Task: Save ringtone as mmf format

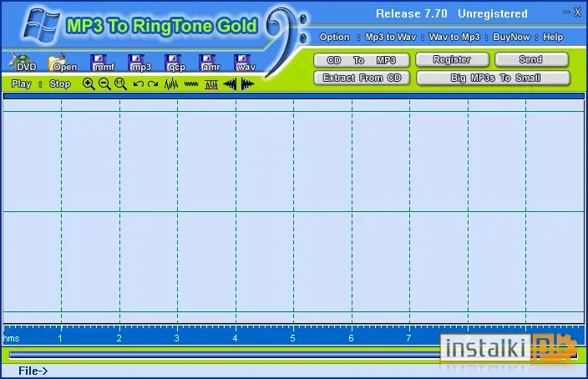Action: coord(103,63)
